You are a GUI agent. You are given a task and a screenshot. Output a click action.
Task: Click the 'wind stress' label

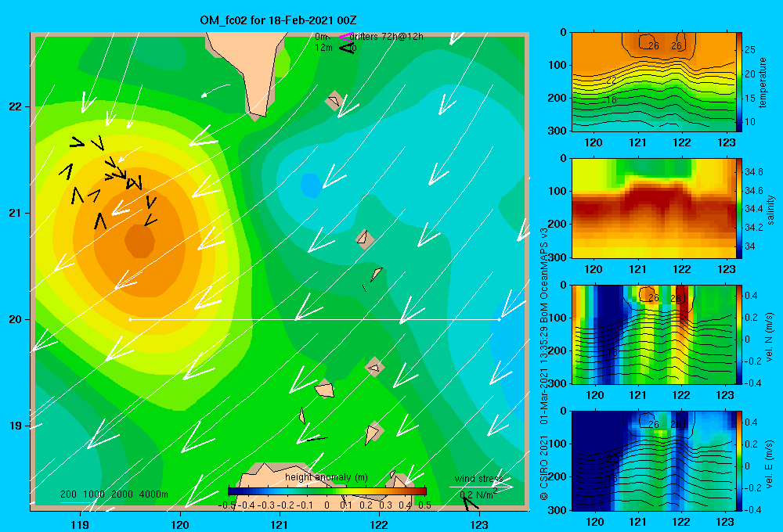click(478, 479)
